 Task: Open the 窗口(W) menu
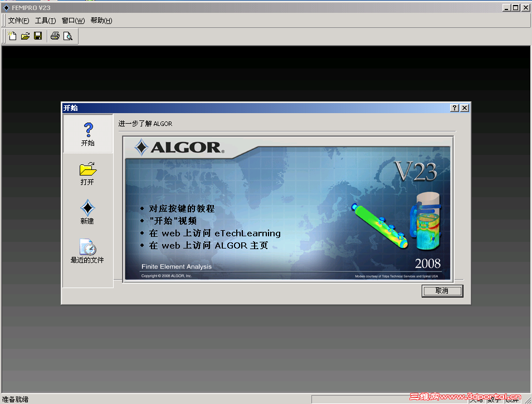73,21
